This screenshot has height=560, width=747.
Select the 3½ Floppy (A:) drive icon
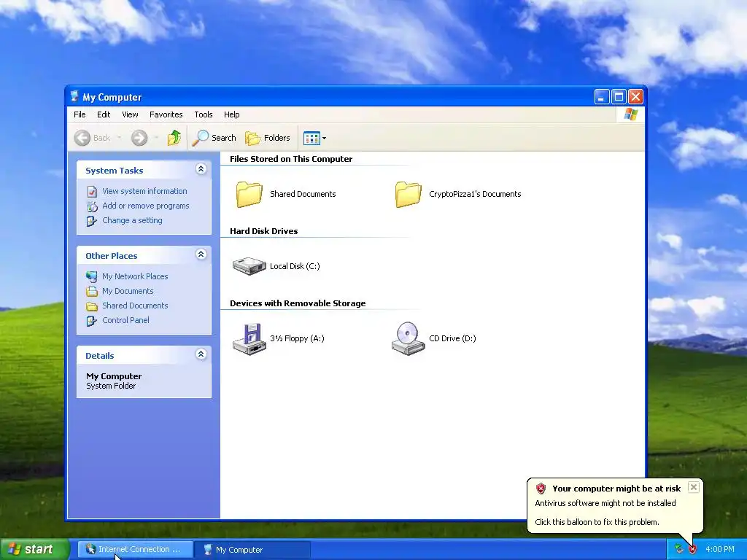pos(249,338)
